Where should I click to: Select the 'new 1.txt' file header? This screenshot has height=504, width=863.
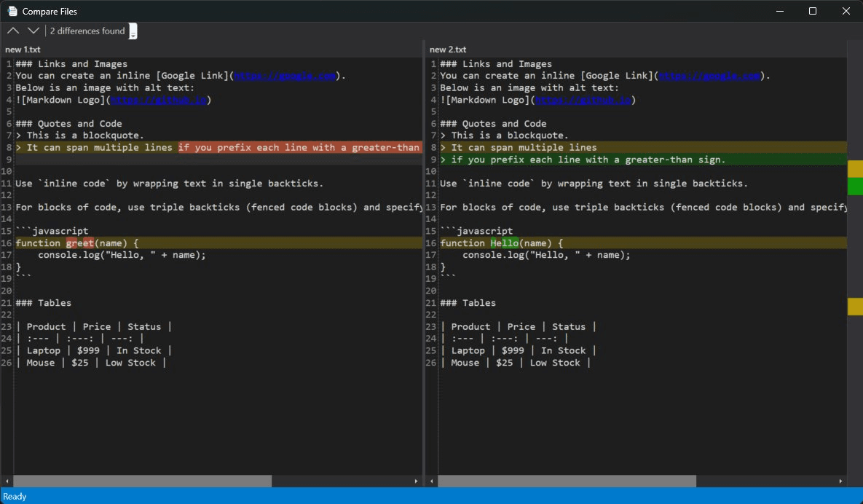point(23,50)
